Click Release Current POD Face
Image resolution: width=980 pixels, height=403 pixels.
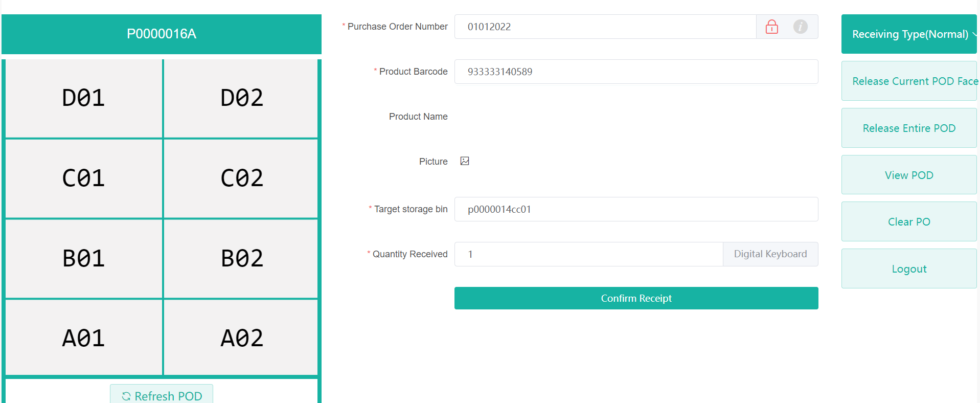tap(909, 81)
